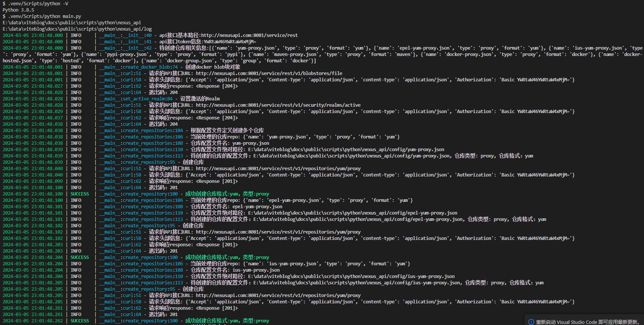This screenshot has height=325, width=644.
Task: Open the absolute path config/ius-yum-proxy.json on line 110
Action: [x=351, y=276]
